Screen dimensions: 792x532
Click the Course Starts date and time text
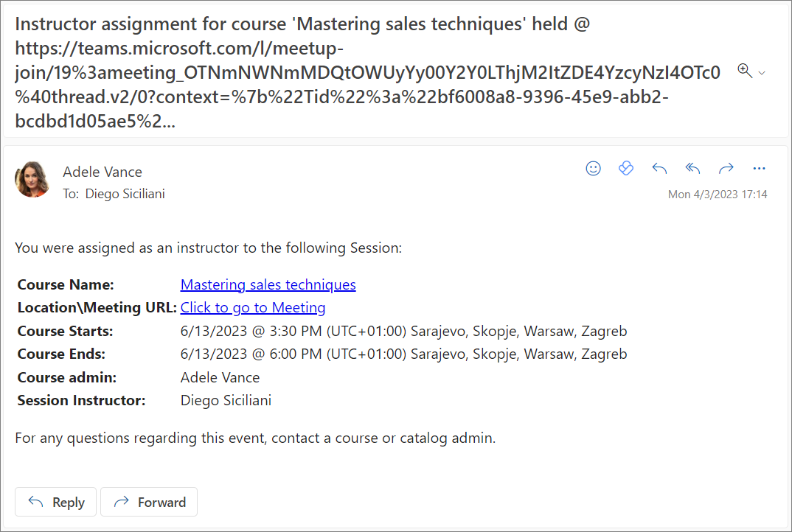[x=403, y=331]
